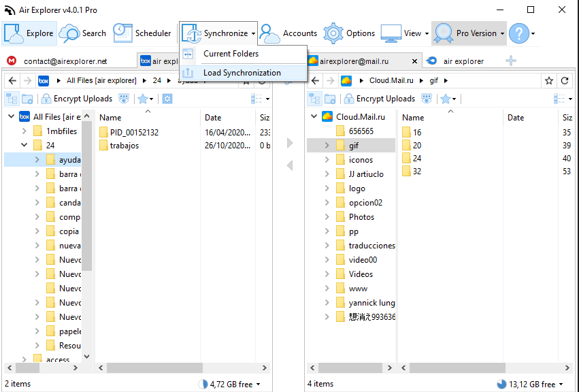Open the View menu

(x=405, y=33)
